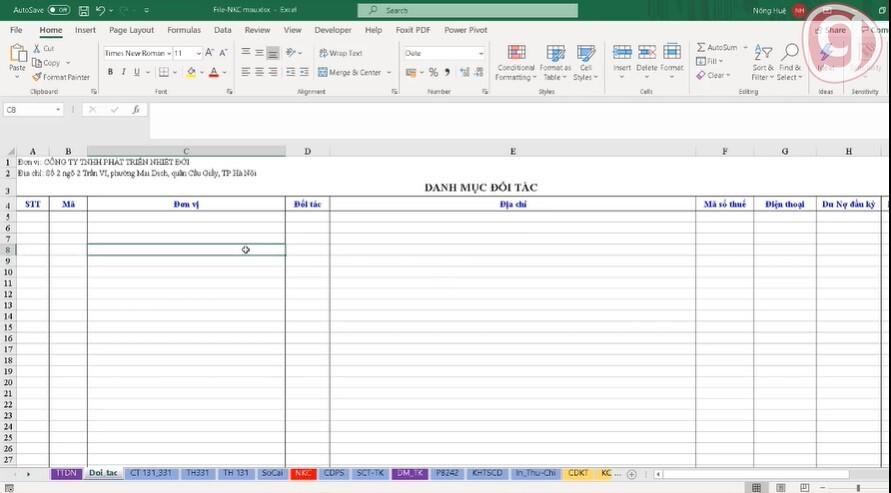Screen dimensions: 891x493
Task: Open Conditional Formatting menu
Action: click(x=515, y=62)
